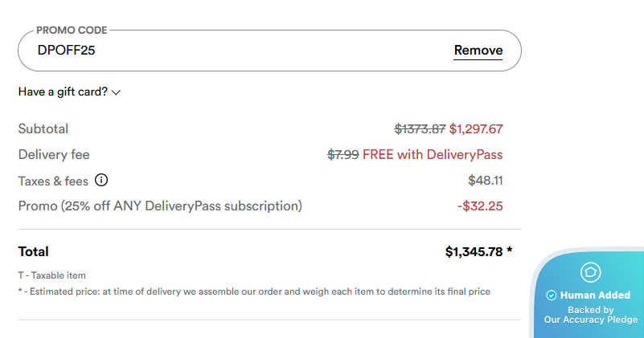
Task: Open the "Have a gift card?" section
Action: [x=64, y=92]
